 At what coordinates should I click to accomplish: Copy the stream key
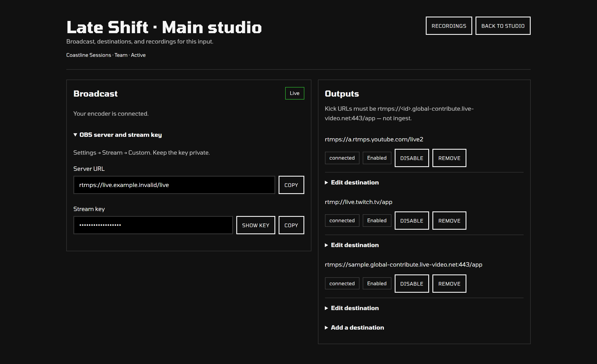pyautogui.click(x=291, y=225)
